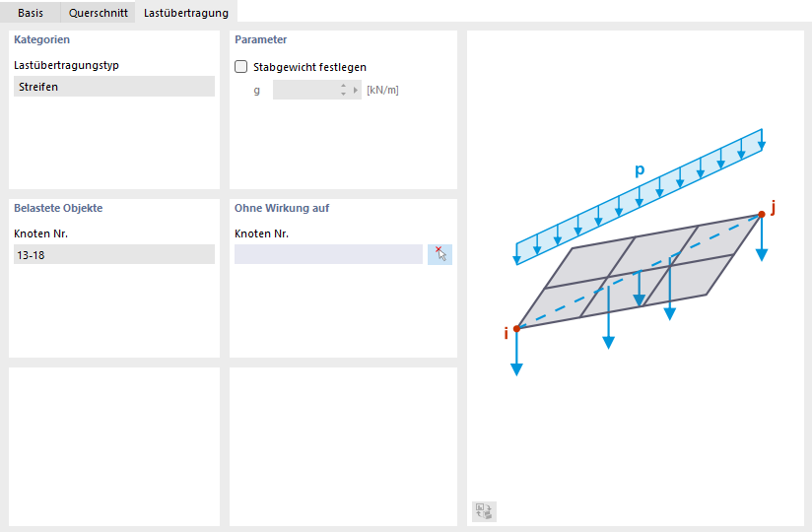Enable the Stabgewicht festlegen checkbox

(241, 67)
